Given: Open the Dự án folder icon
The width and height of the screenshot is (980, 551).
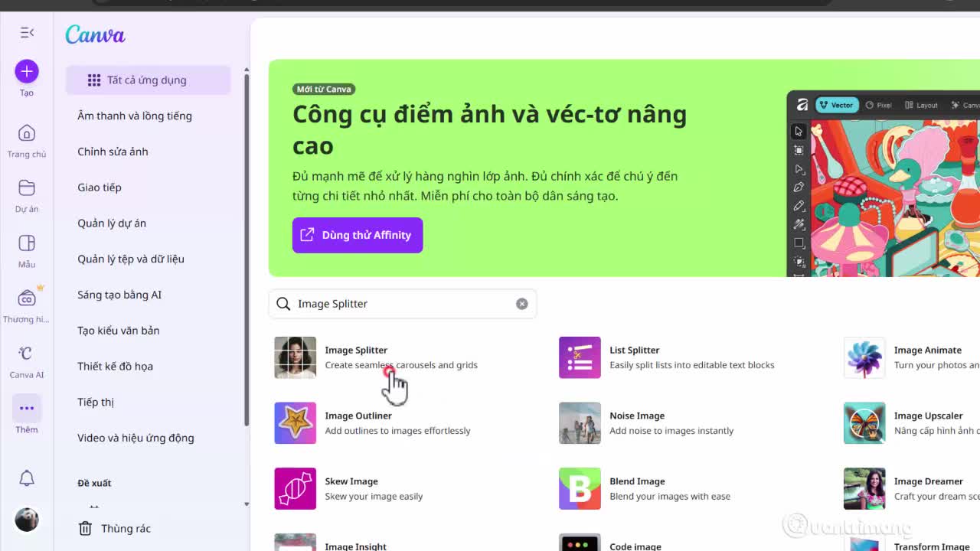Looking at the screenshot, I should coord(27,188).
